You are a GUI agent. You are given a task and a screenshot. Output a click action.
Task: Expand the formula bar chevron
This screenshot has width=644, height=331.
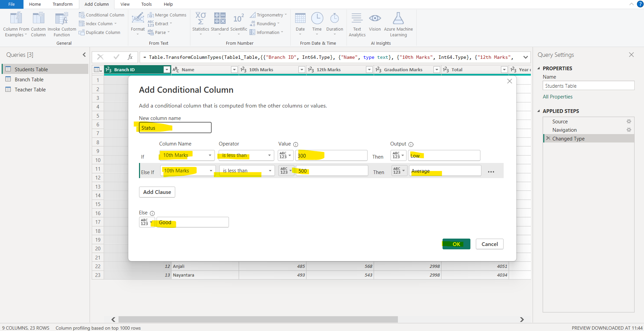(x=525, y=57)
